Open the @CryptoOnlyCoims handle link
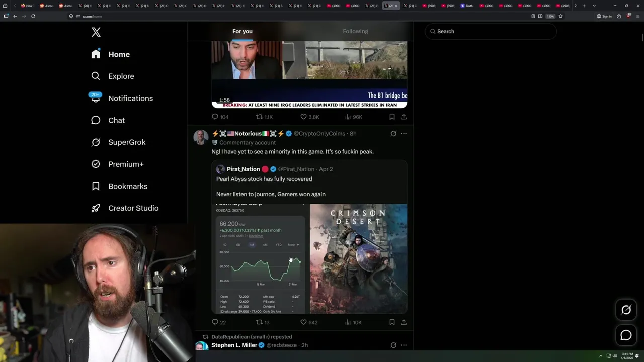The image size is (644, 362). point(319,134)
